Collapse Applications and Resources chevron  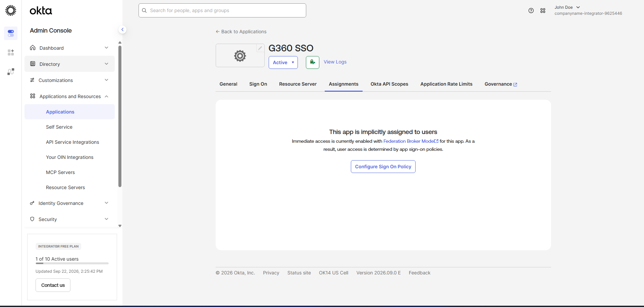click(x=106, y=96)
